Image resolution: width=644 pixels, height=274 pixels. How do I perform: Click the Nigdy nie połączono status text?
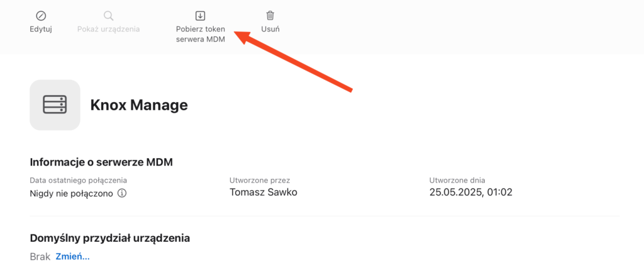[72, 193]
